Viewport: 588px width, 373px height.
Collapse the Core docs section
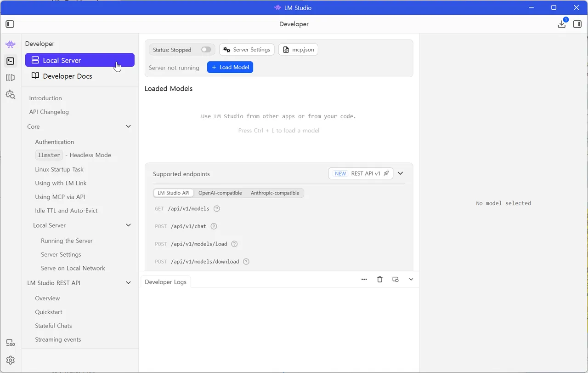click(x=129, y=126)
